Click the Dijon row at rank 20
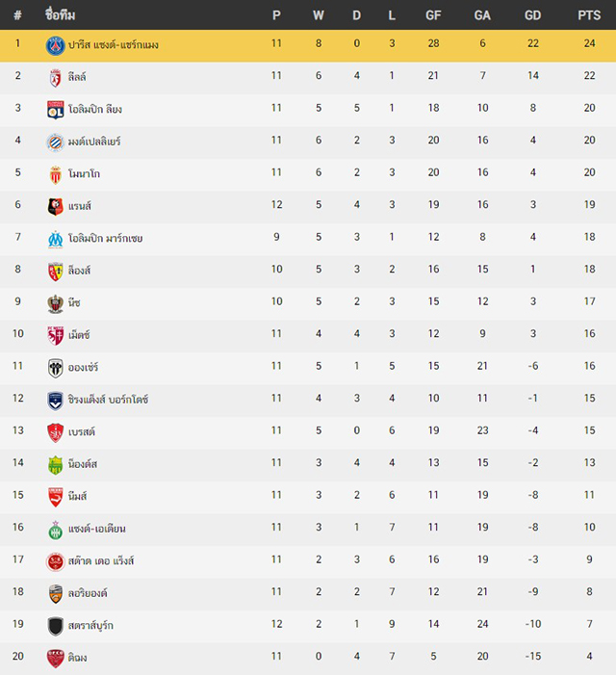The image size is (616, 675). 308,659
